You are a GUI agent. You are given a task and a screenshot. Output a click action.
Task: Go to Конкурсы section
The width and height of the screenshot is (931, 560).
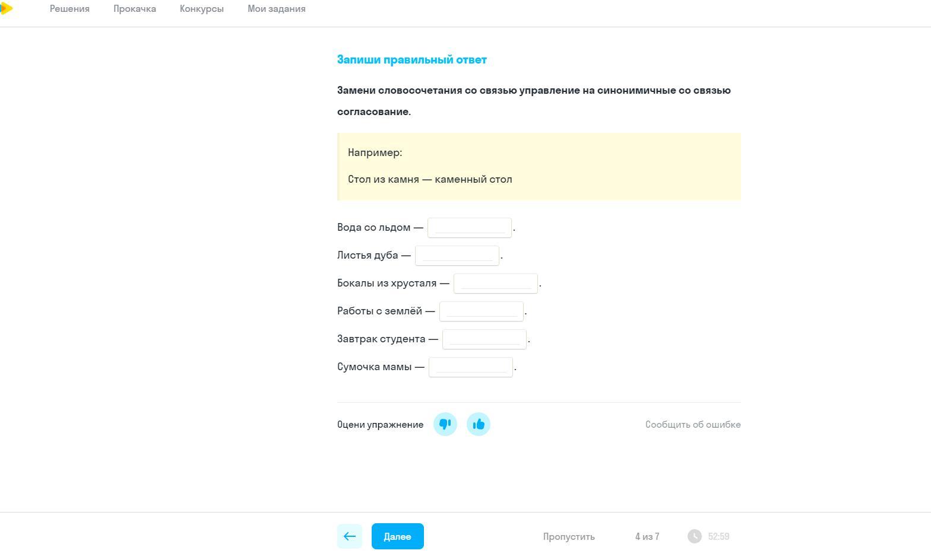202,9
